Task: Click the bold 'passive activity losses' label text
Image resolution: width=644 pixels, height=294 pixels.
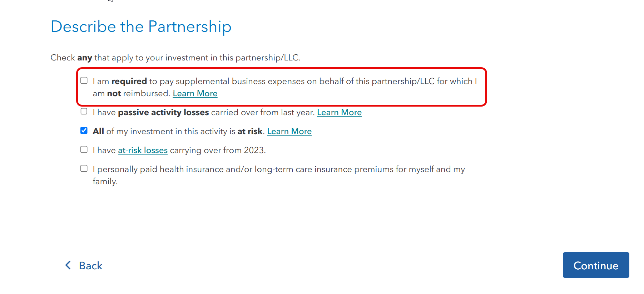Action: point(163,112)
